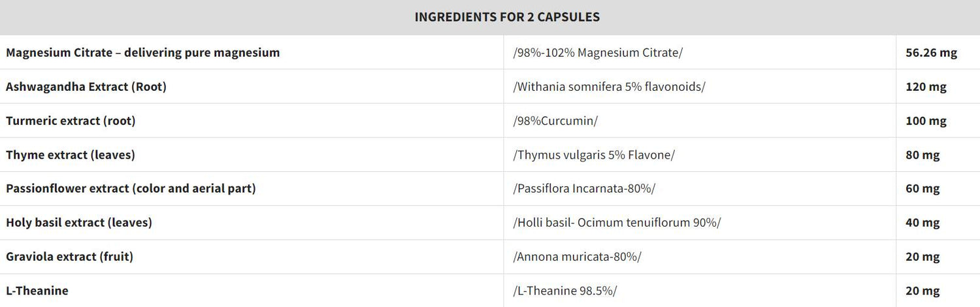Click the 100 mg dosage value
Viewport: 980px width, 307px height.
coord(926,121)
